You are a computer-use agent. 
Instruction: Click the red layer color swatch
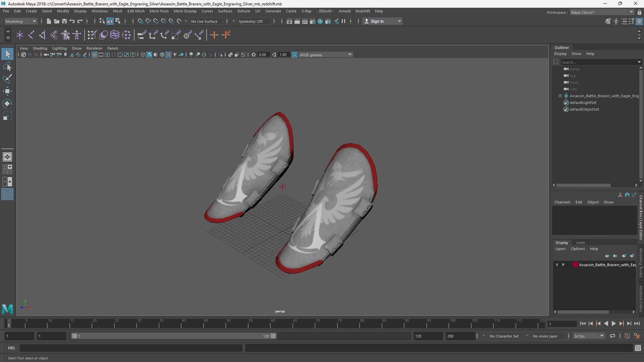pyautogui.click(x=576, y=265)
